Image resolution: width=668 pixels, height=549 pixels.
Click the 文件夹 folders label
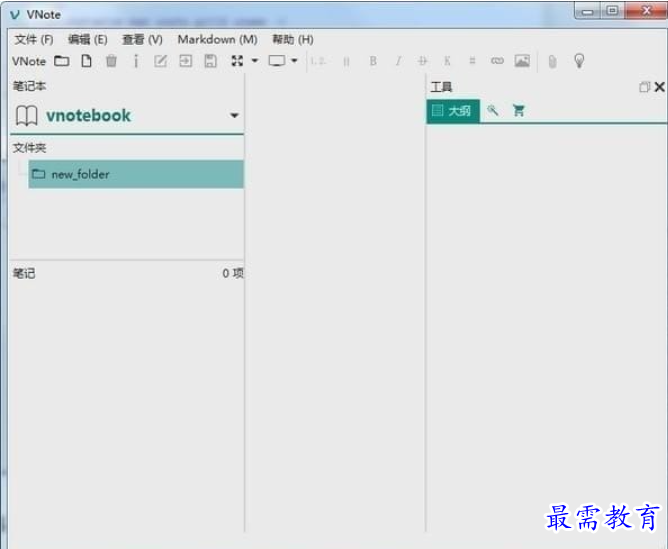(x=29, y=148)
